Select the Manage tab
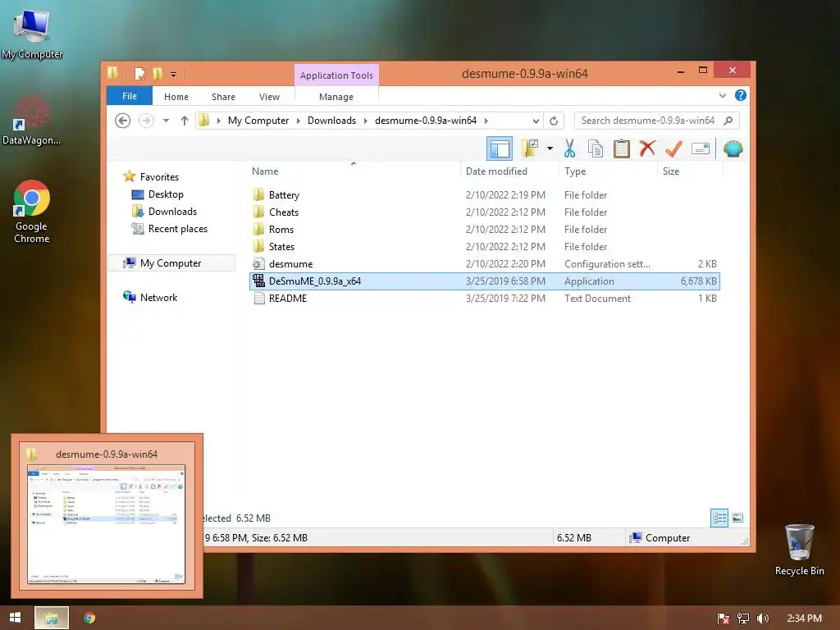The width and height of the screenshot is (840, 630). click(336, 97)
